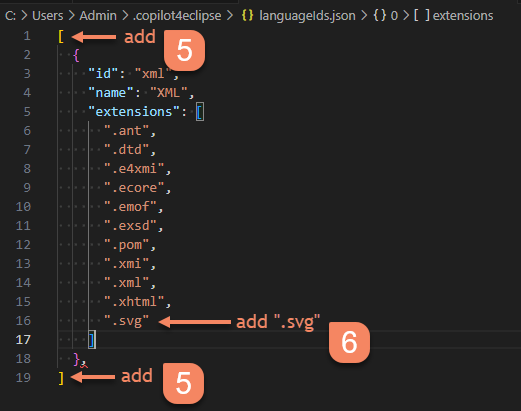
Task: Click line number 17 in gutter
Action: (x=23, y=340)
